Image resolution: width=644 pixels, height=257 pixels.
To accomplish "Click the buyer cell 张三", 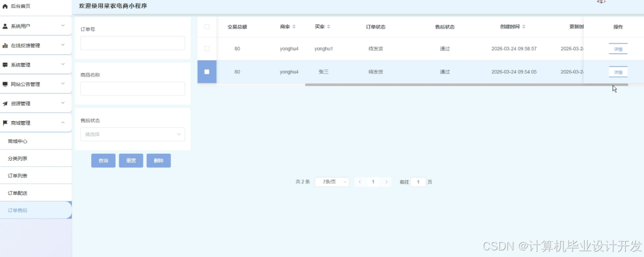I will click(323, 72).
